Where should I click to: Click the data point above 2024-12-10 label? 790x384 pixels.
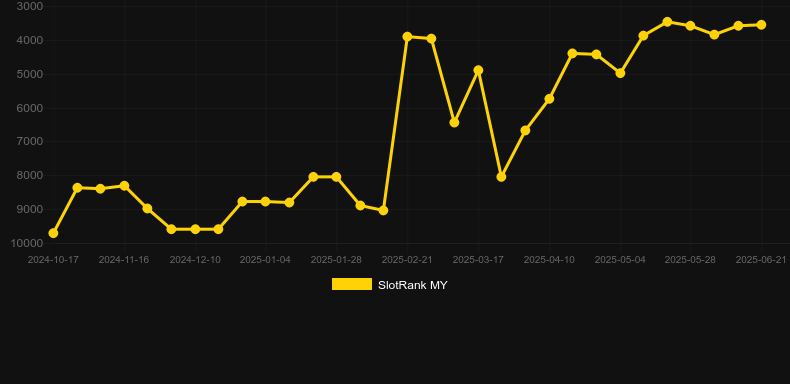pos(195,229)
